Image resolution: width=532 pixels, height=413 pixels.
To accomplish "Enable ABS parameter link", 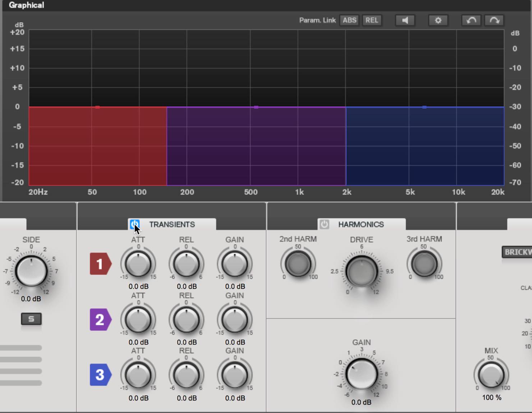I will click(x=349, y=20).
